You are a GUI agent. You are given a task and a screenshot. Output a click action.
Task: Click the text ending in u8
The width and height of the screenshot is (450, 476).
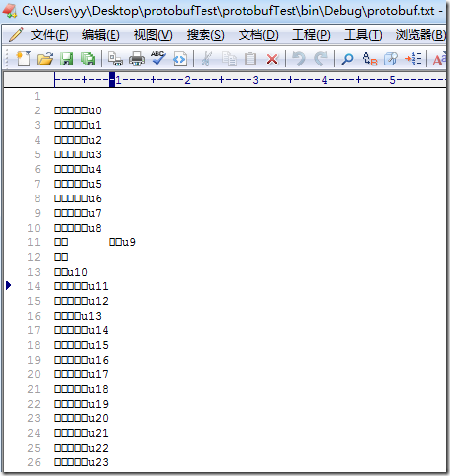(77, 228)
